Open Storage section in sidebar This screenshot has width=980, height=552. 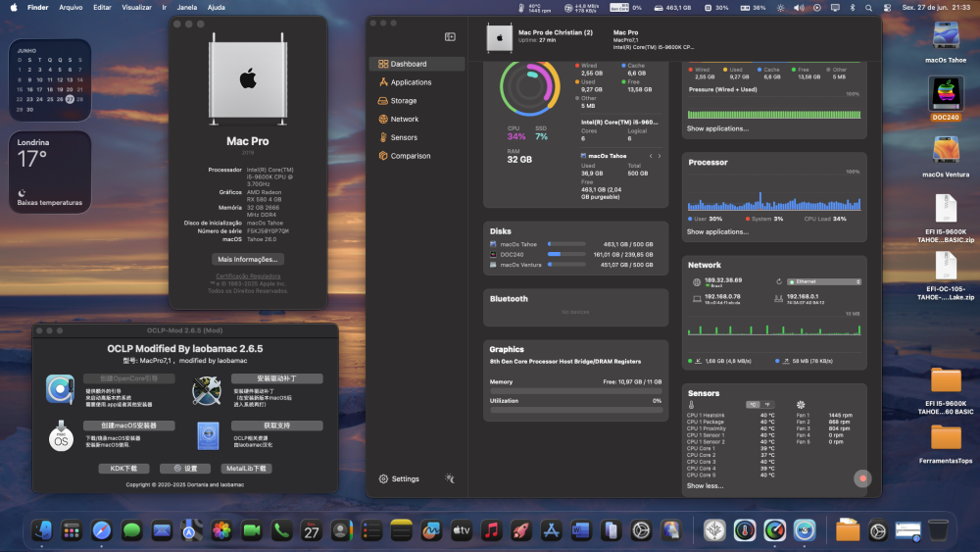(x=398, y=101)
